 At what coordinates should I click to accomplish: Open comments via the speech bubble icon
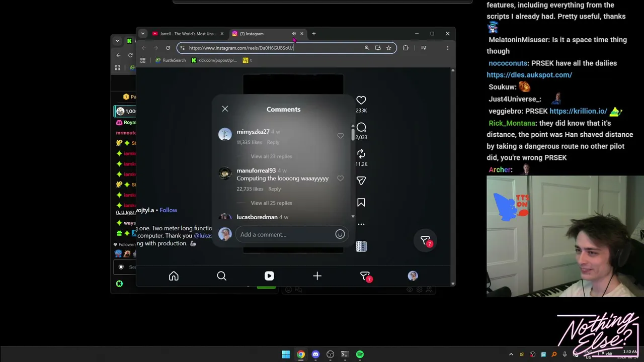(361, 127)
